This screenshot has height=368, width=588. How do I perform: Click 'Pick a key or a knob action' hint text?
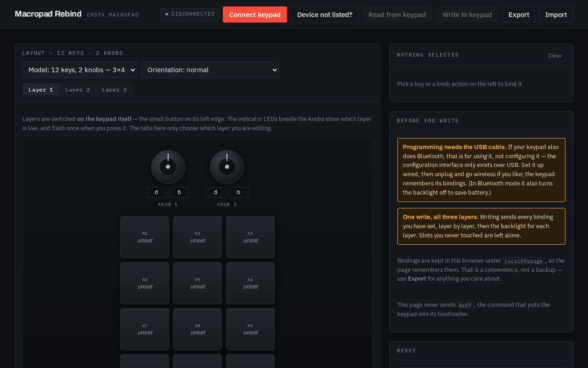click(x=460, y=84)
